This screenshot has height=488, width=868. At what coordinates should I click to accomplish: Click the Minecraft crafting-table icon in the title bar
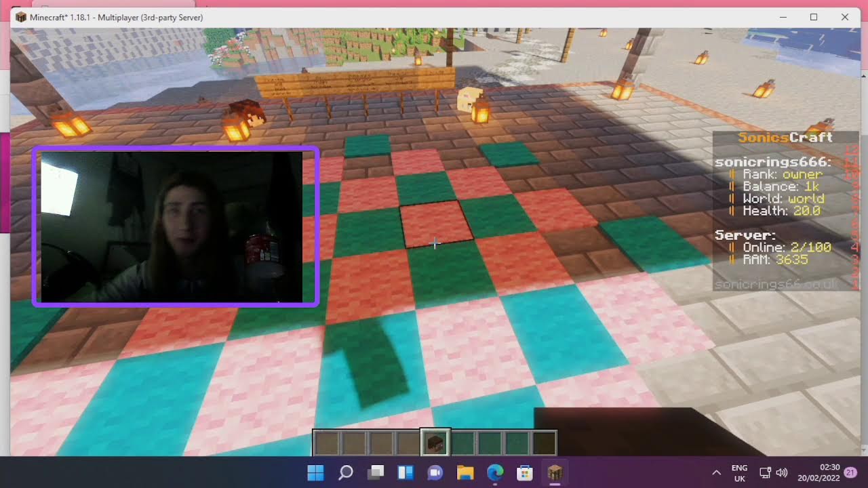pyautogui.click(x=21, y=17)
